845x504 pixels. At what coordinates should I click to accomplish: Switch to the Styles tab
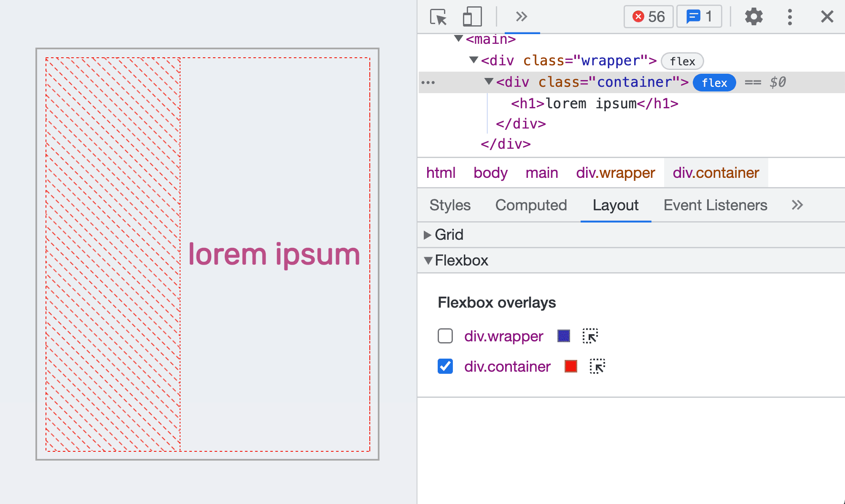(x=449, y=205)
